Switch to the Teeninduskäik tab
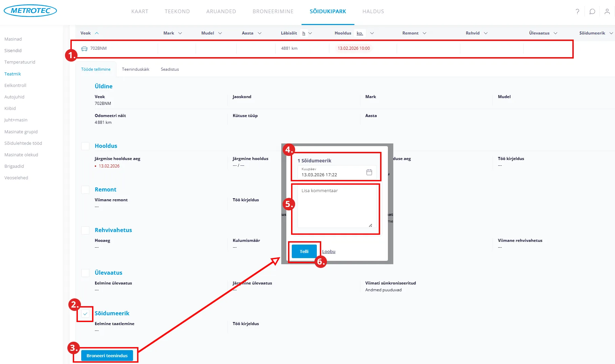Image resolution: width=615 pixels, height=364 pixels. click(x=135, y=69)
